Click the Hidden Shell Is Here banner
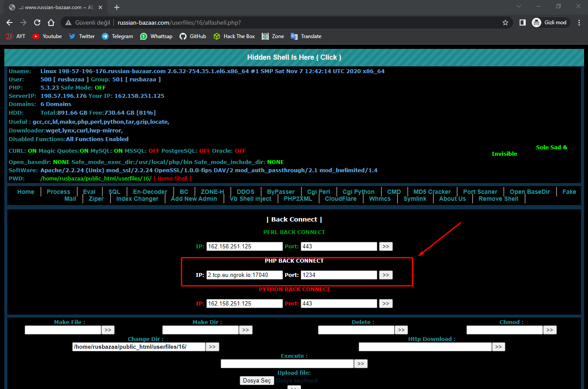 pos(294,57)
